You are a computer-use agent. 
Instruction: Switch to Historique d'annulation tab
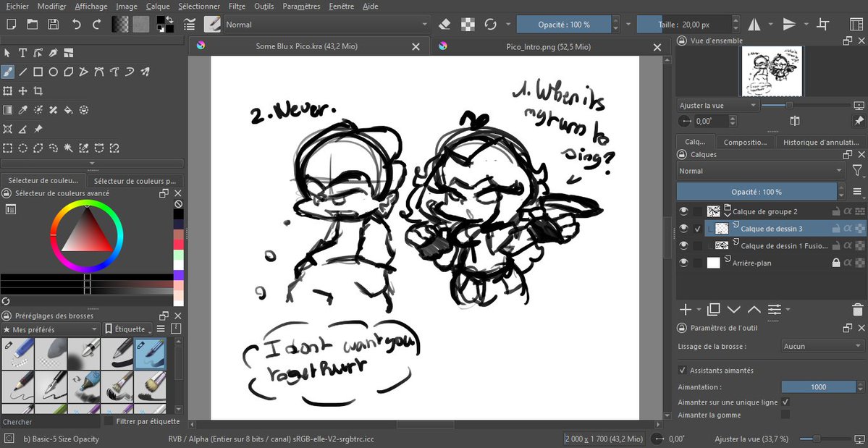821,142
